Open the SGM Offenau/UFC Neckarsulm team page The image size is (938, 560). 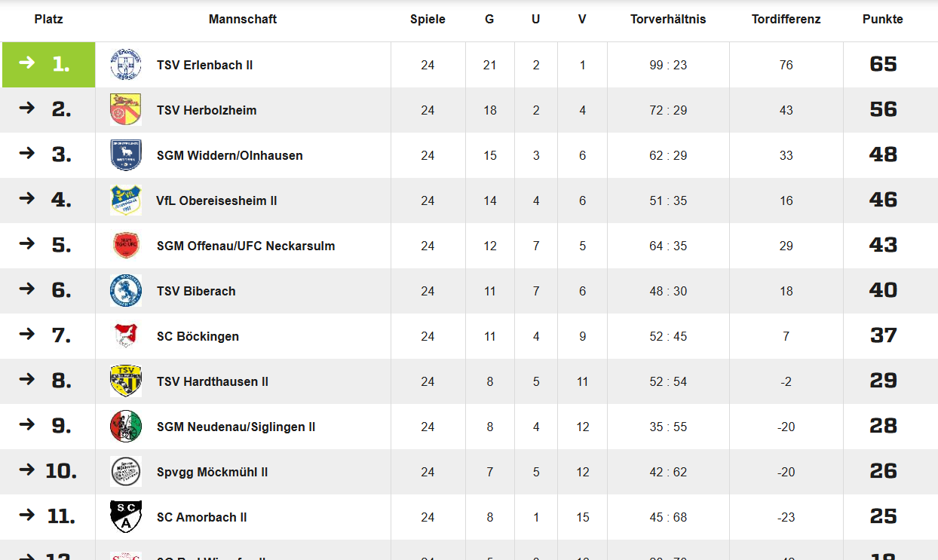point(246,246)
